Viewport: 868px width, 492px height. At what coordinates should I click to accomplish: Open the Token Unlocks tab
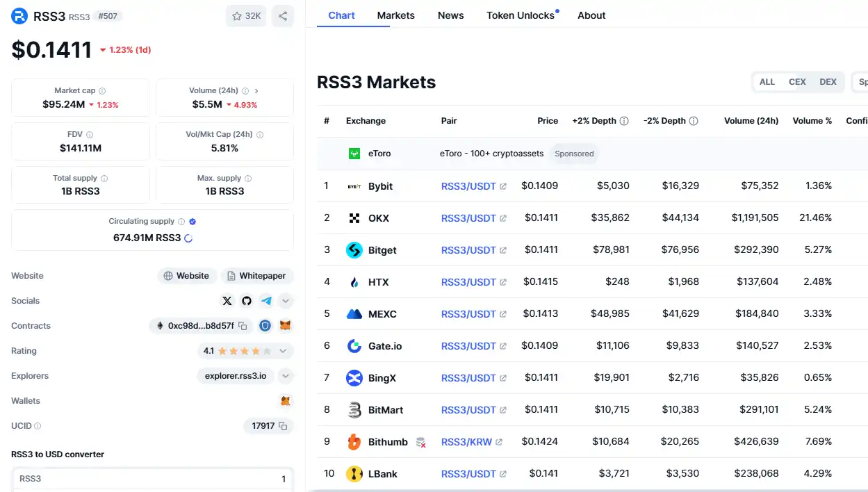[x=521, y=15]
